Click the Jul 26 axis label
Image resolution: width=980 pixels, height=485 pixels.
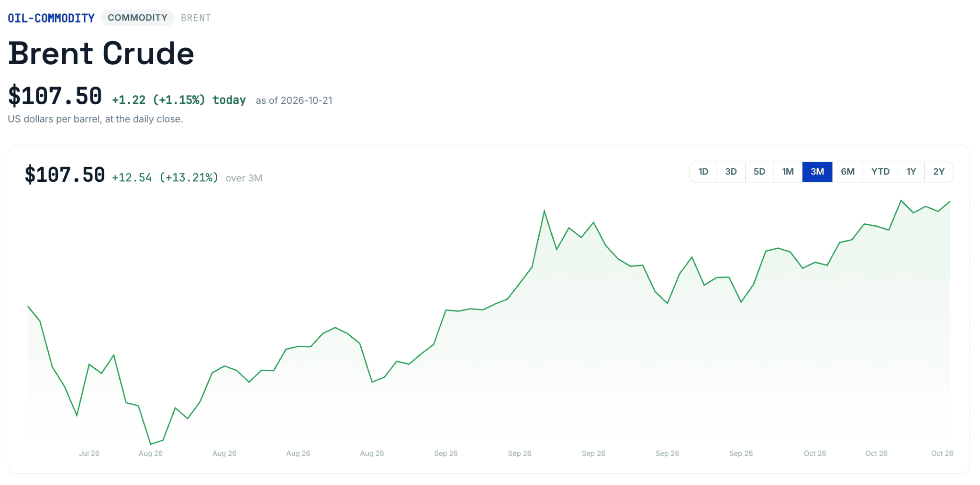(89, 453)
